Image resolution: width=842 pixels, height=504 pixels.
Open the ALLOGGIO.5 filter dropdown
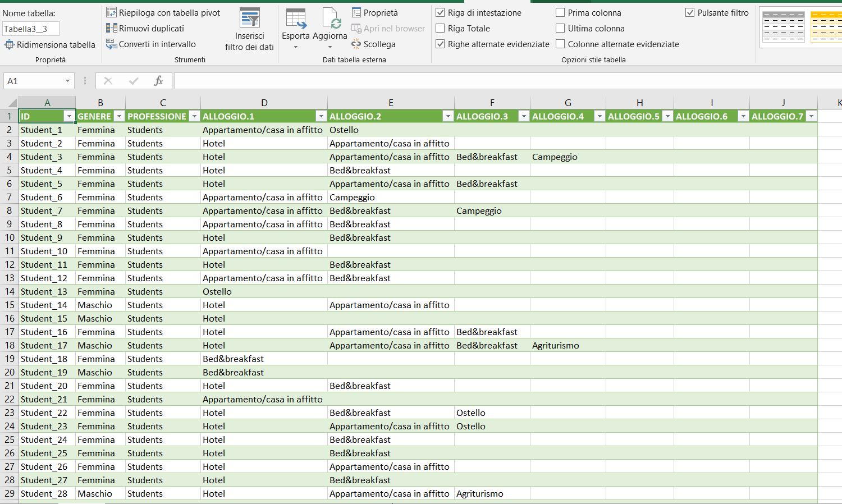tap(667, 116)
